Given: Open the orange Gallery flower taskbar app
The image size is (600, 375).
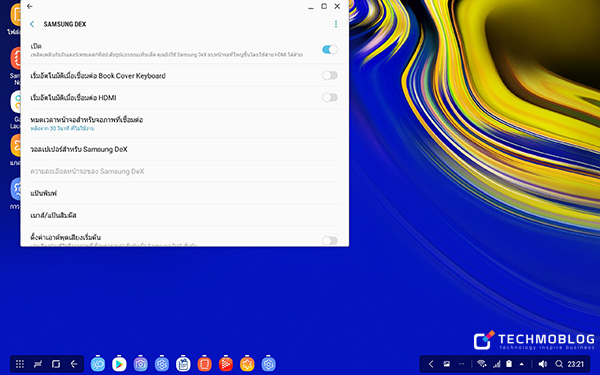Looking at the screenshot, I should pos(247,364).
